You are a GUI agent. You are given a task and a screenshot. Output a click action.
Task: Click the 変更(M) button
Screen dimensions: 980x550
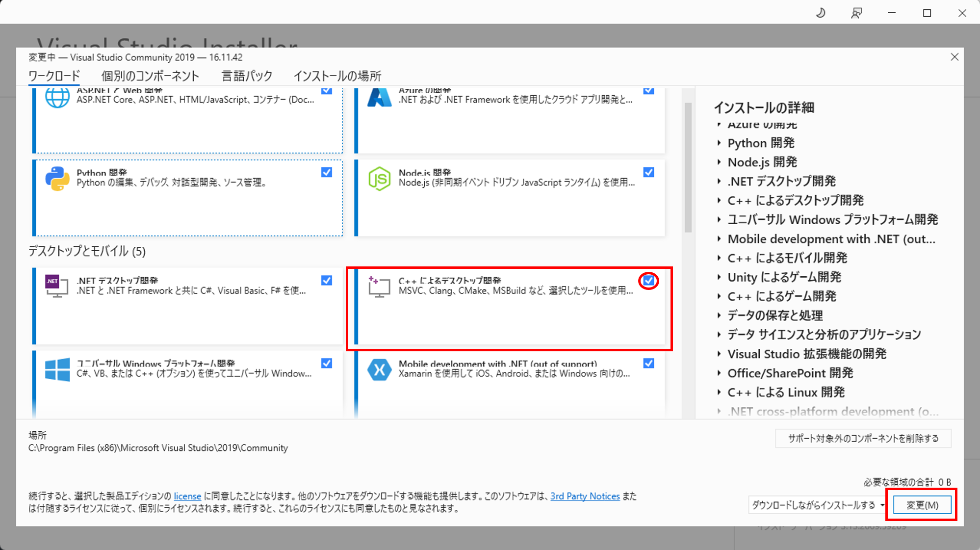922,505
